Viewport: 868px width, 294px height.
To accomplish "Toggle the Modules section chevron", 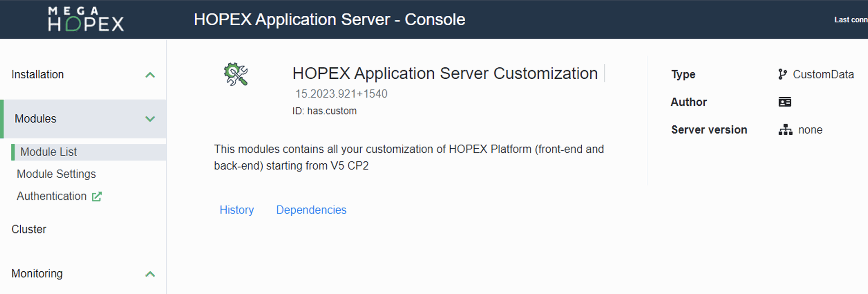I will coord(150,119).
